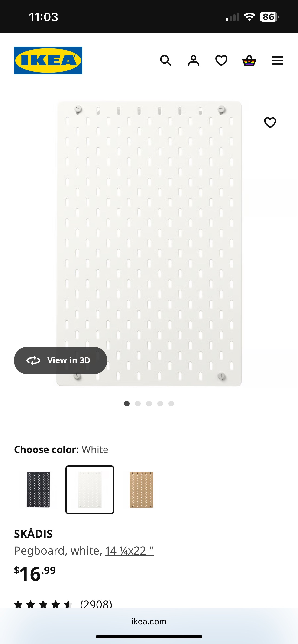The width and height of the screenshot is (298, 644).
Task: Open the shopping basket icon
Action: tap(249, 61)
